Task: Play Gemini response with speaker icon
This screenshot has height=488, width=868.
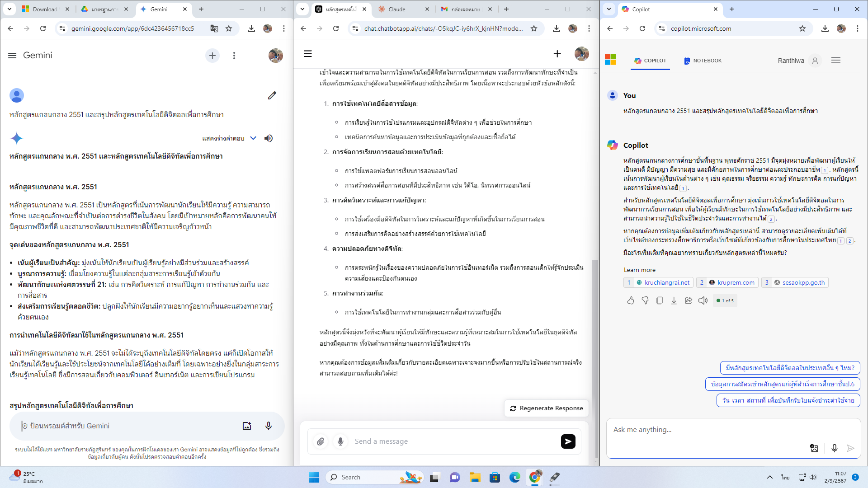Action: 269,138
